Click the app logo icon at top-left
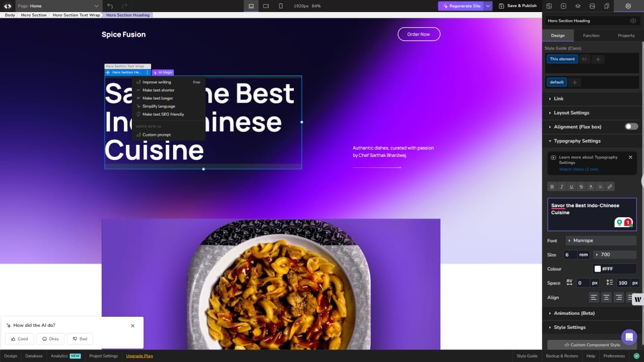This screenshot has width=644, height=362. tap(8, 6)
